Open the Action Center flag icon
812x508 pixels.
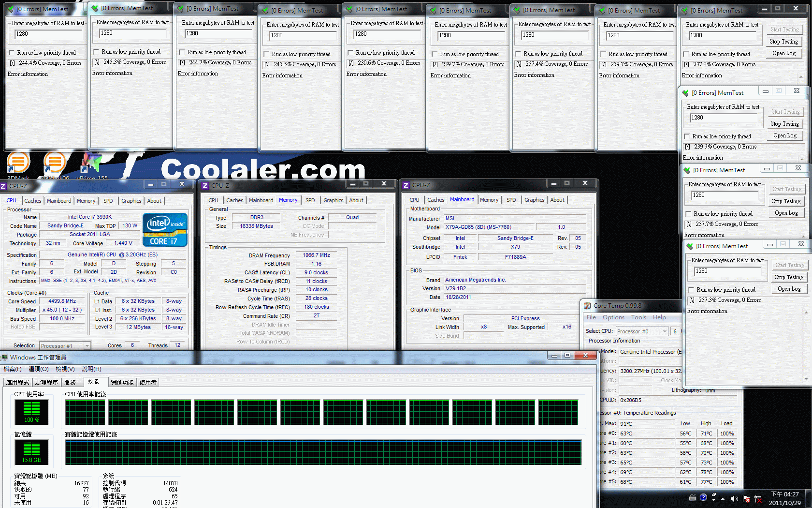pyautogui.click(x=746, y=498)
